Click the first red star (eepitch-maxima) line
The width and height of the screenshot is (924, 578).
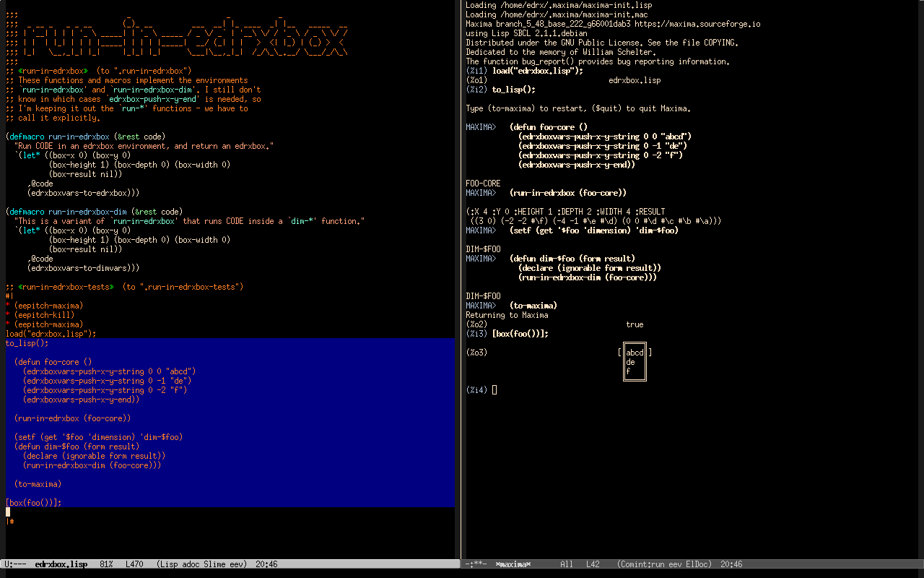click(x=48, y=306)
